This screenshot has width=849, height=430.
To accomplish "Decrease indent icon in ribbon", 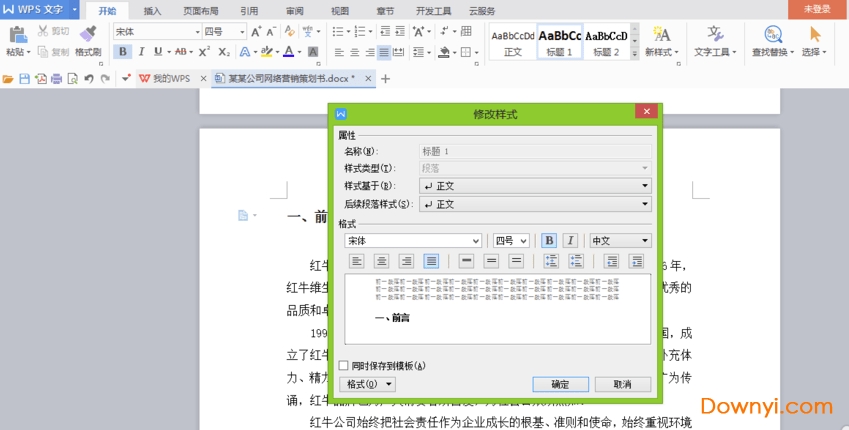I will click(385, 32).
